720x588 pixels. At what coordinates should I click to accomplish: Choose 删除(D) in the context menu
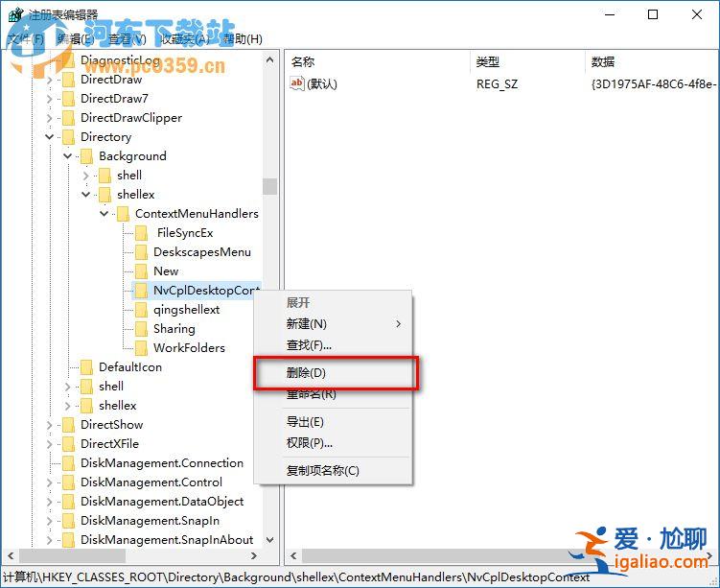[335, 372]
